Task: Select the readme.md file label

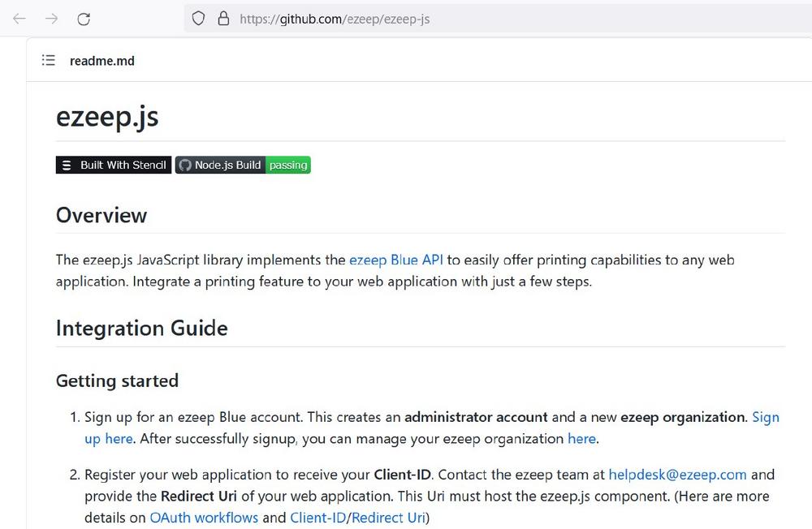Action: point(102,61)
